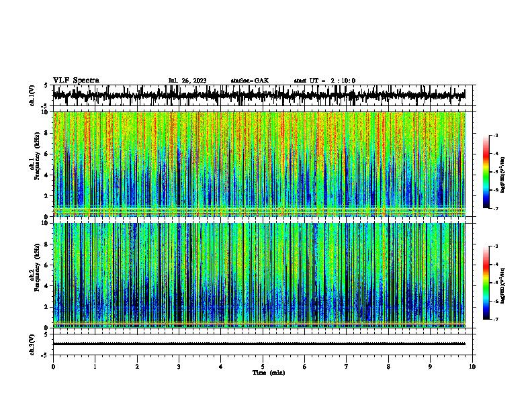Click the station=GAK header text
The image size is (532, 411).
click(x=250, y=81)
